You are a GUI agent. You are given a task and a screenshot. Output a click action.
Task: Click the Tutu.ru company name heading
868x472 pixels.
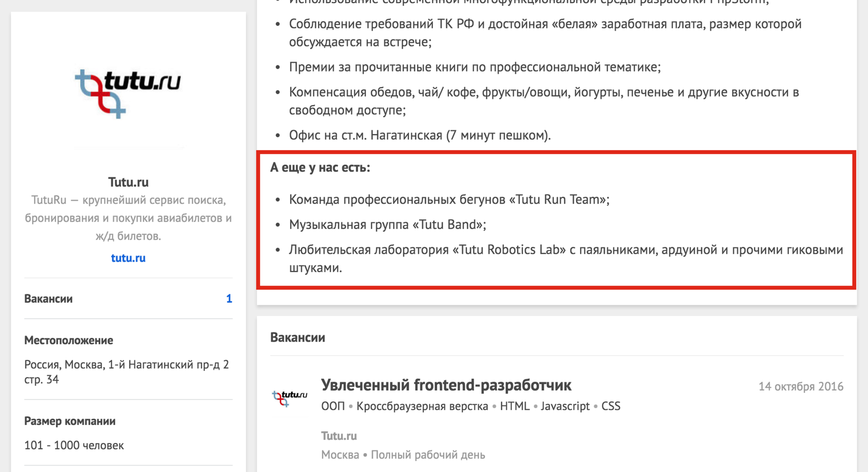tap(128, 182)
